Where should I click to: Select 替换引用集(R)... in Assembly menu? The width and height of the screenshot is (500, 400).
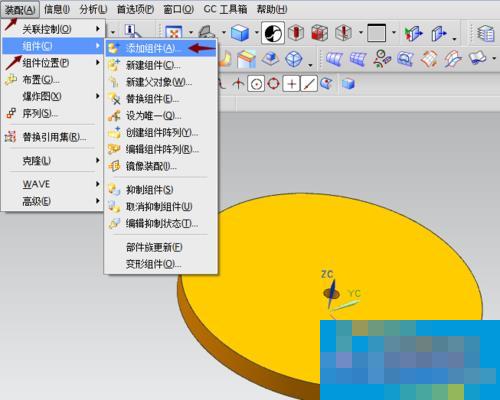coord(53,137)
